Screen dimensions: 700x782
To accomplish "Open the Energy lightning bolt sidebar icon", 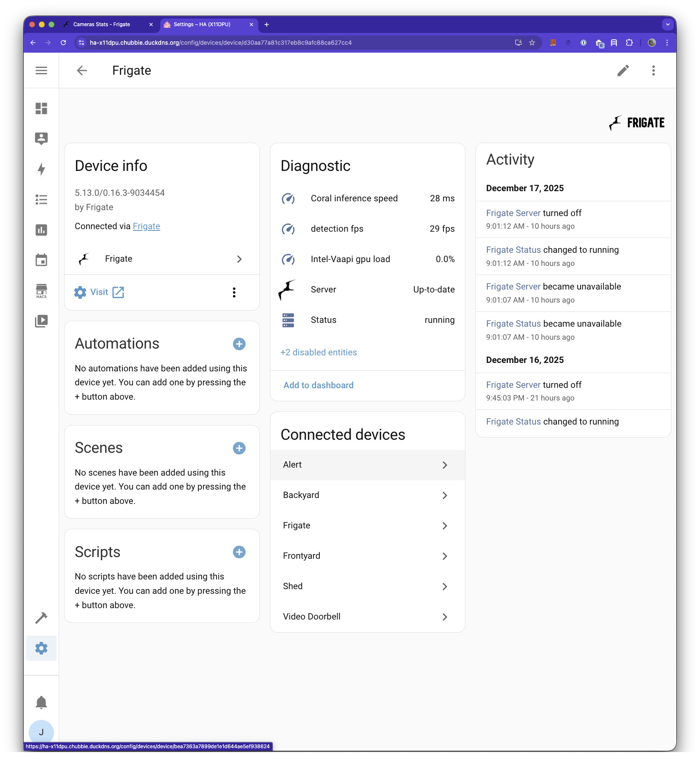I will [41, 169].
